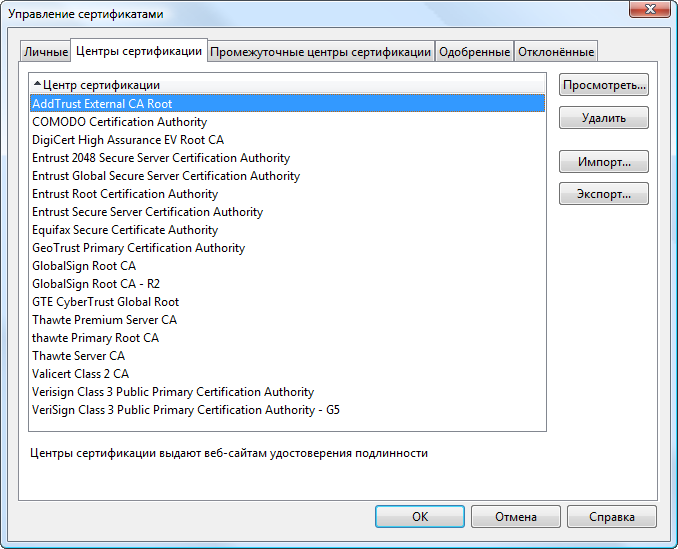Select Entrust Global Secure Server Certification Authority
Viewport: 678px width, 549px height.
(x=288, y=176)
